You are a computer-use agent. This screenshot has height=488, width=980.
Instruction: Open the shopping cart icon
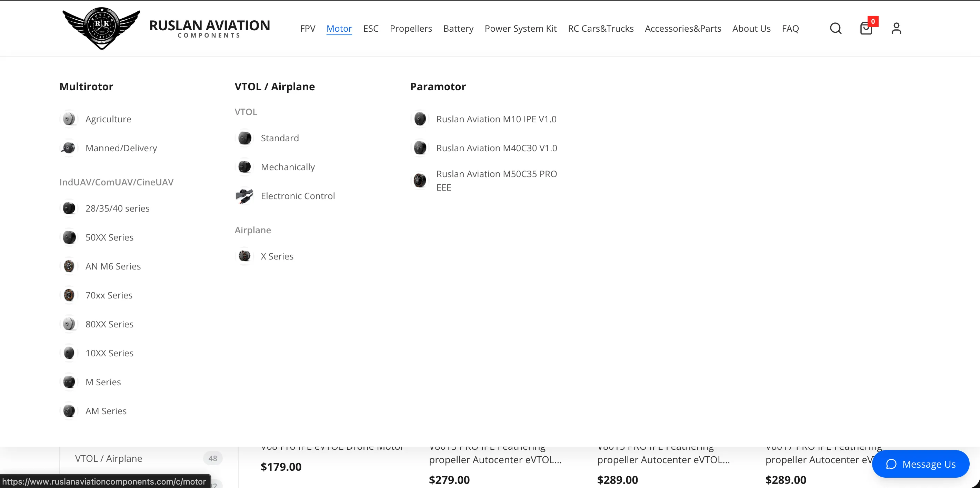pyautogui.click(x=866, y=29)
